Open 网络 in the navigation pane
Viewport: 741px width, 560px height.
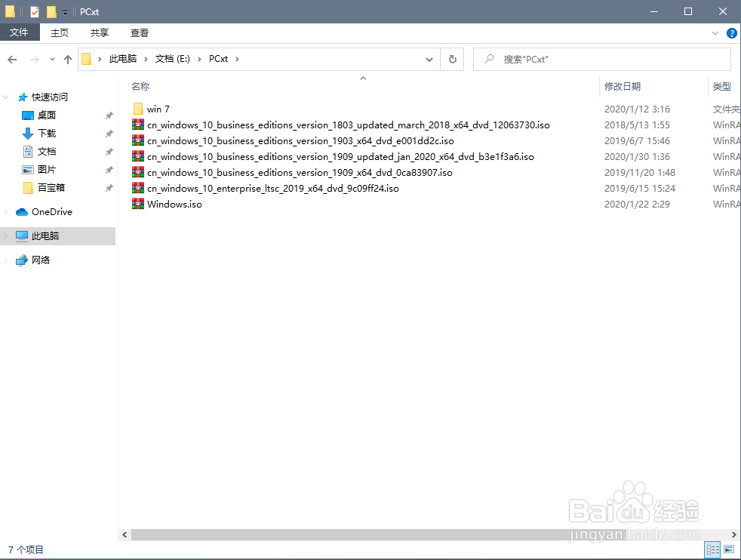41,260
